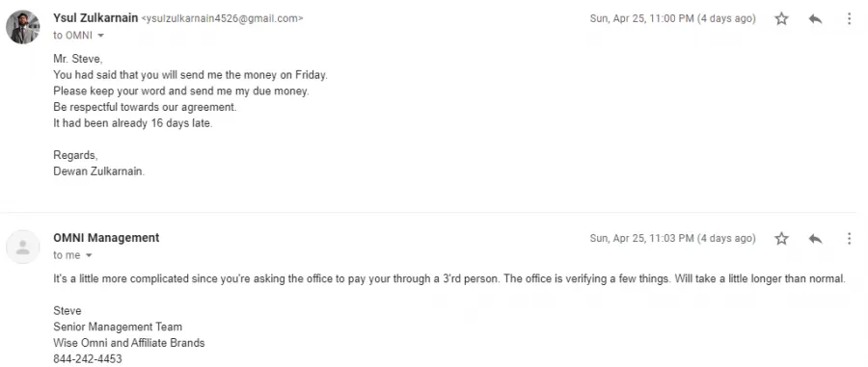Select the 'Mr. Steve,' greeting line

tap(78, 59)
